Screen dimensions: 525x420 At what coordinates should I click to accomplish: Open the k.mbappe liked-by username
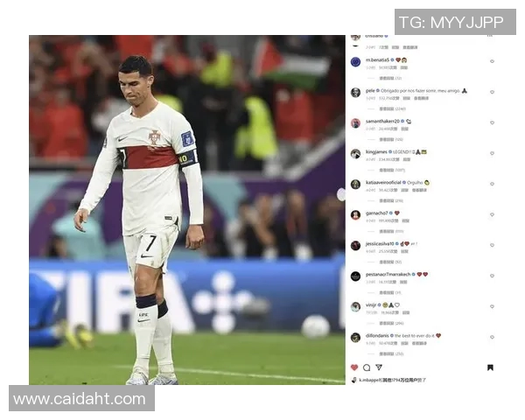[368, 380]
